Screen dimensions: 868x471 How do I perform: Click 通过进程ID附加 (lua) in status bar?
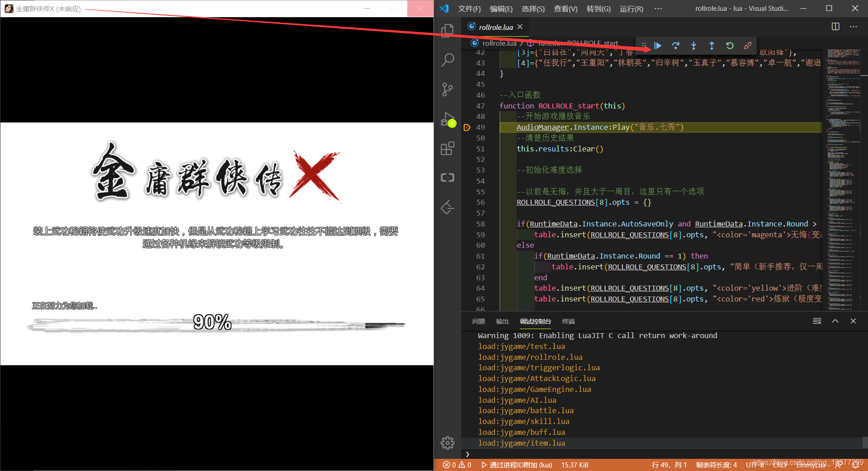click(517, 465)
